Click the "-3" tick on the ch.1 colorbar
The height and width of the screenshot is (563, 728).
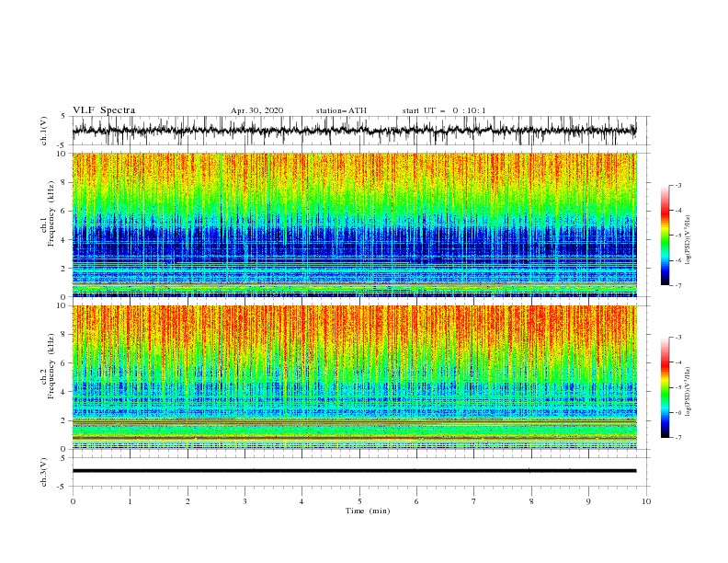[x=677, y=185]
